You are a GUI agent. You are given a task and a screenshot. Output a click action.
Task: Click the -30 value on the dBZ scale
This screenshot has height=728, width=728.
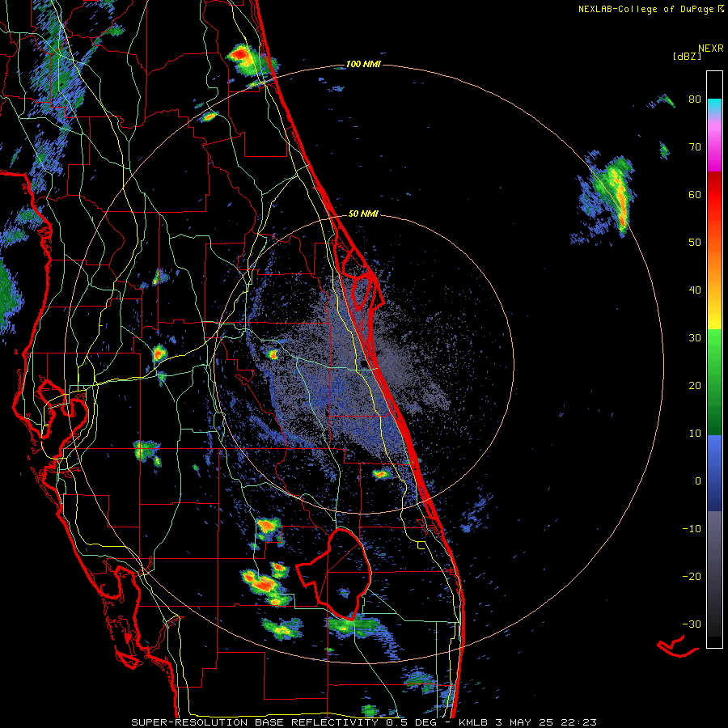tap(692, 624)
